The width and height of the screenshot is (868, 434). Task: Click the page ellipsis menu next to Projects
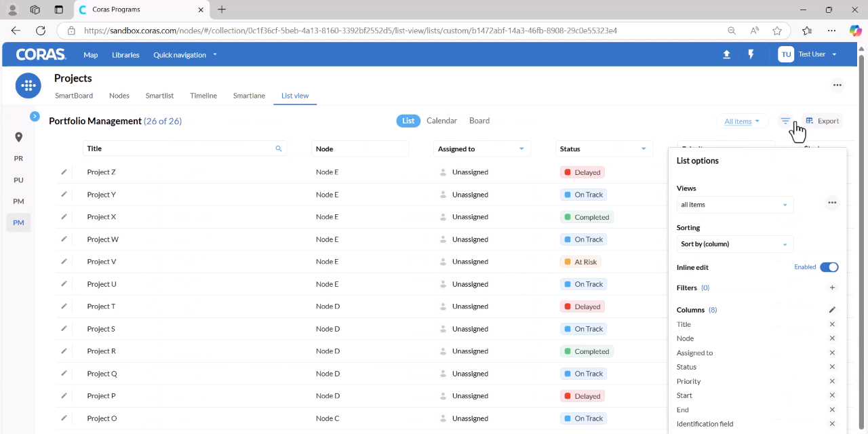point(837,85)
